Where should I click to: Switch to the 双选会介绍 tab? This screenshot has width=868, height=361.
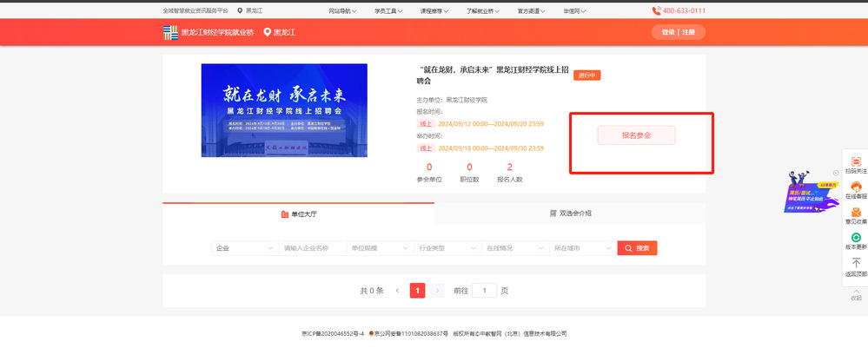point(569,213)
